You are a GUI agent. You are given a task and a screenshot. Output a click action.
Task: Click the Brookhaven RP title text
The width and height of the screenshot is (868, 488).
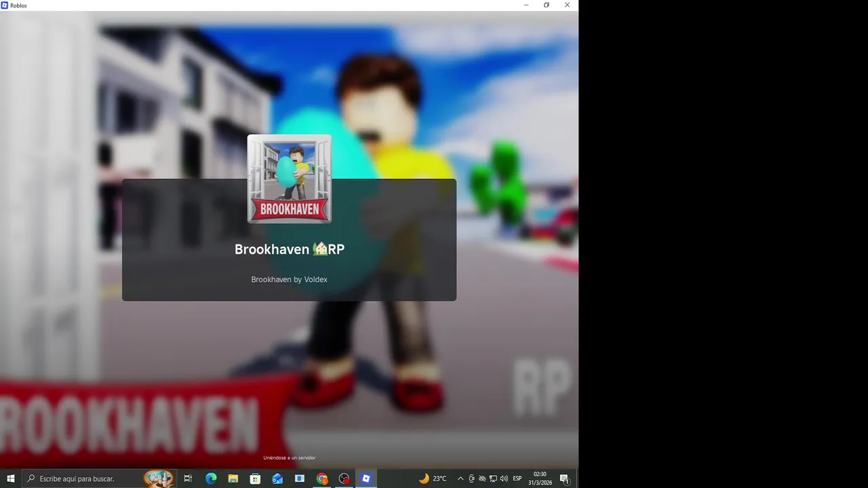[290, 249]
